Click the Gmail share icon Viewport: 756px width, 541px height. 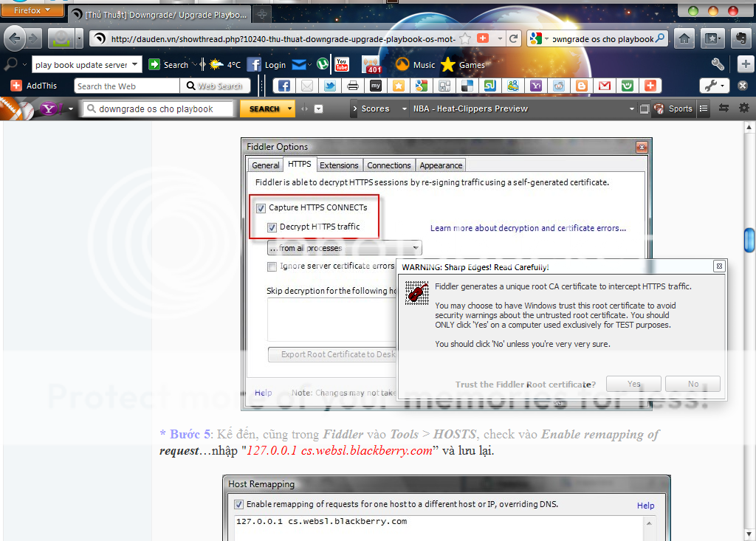click(x=604, y=86)
